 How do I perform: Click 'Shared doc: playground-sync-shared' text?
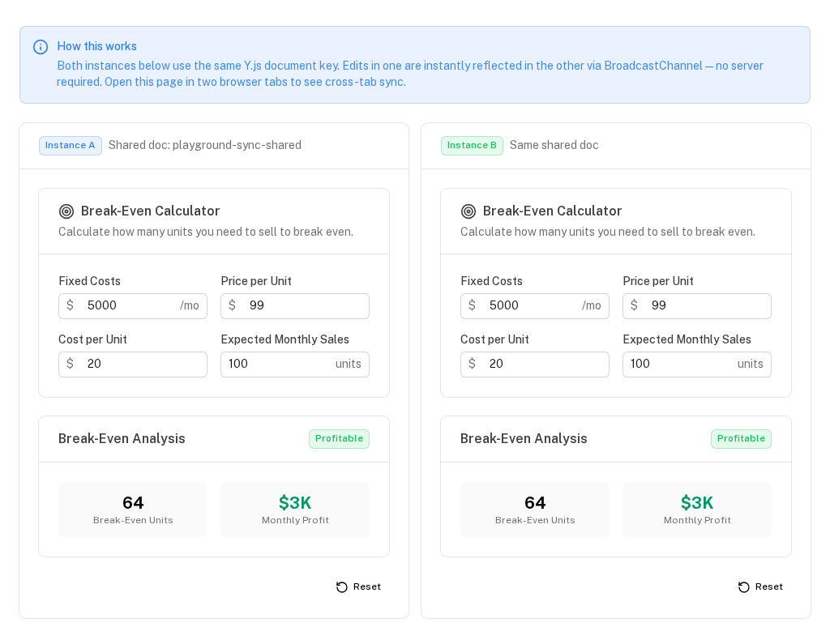(x=205, y=146)
